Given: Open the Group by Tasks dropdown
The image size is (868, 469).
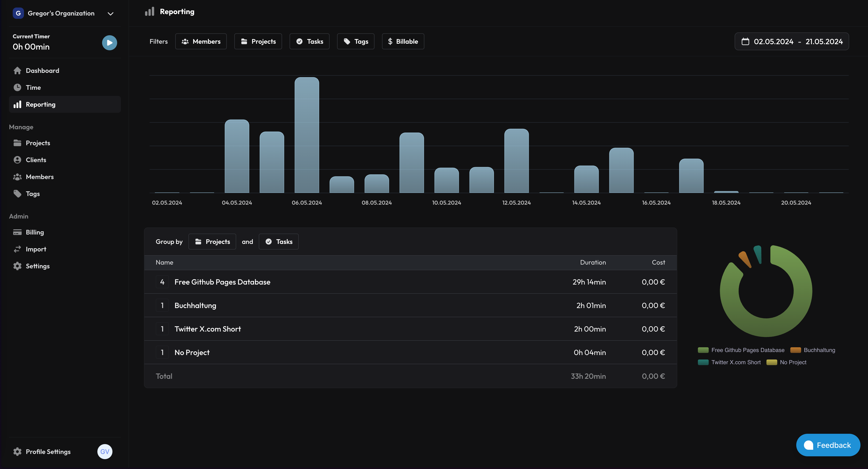Looking at the screenshot, I should tap(278, 242).
